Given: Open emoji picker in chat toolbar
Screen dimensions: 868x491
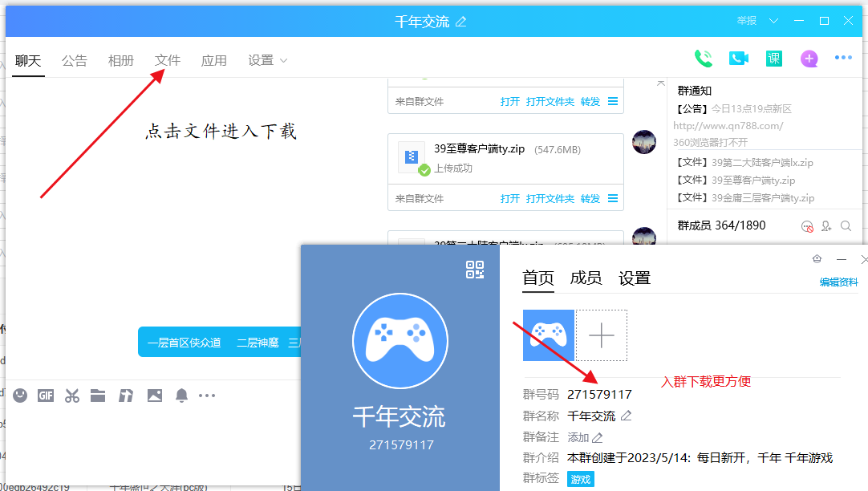Looking at the screenshot, I should (x=20, y=396).
